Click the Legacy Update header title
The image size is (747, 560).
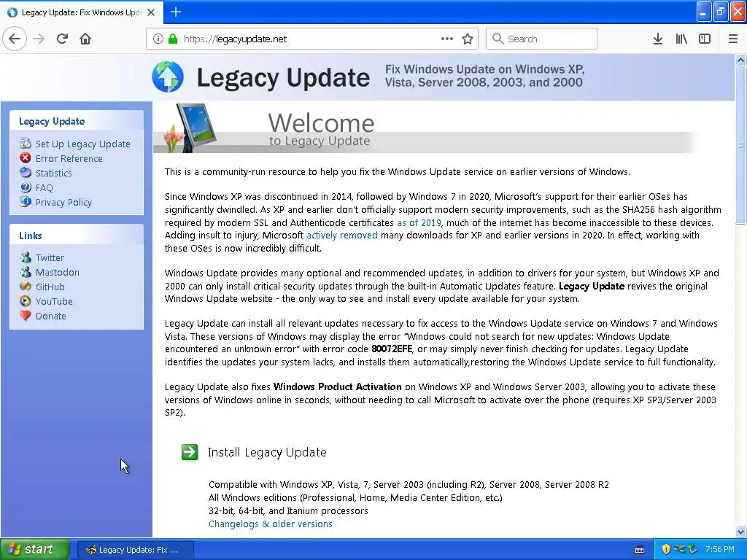(283, 78)
